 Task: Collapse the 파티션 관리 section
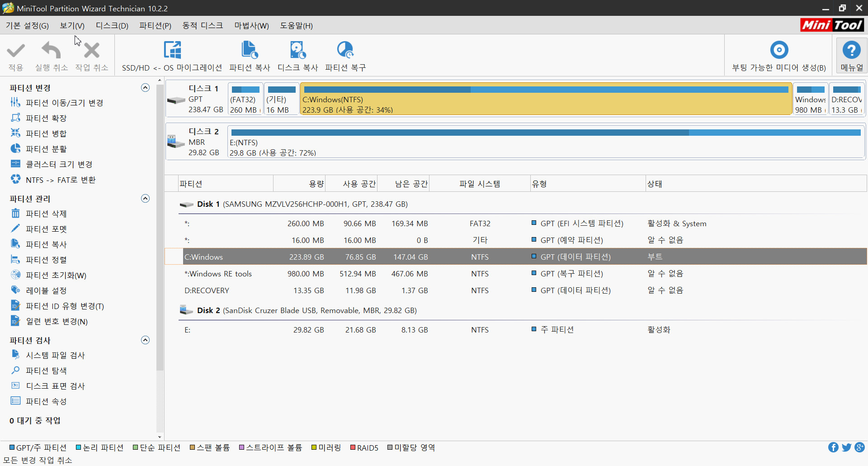pyautogui.click(x=145, y=199)
